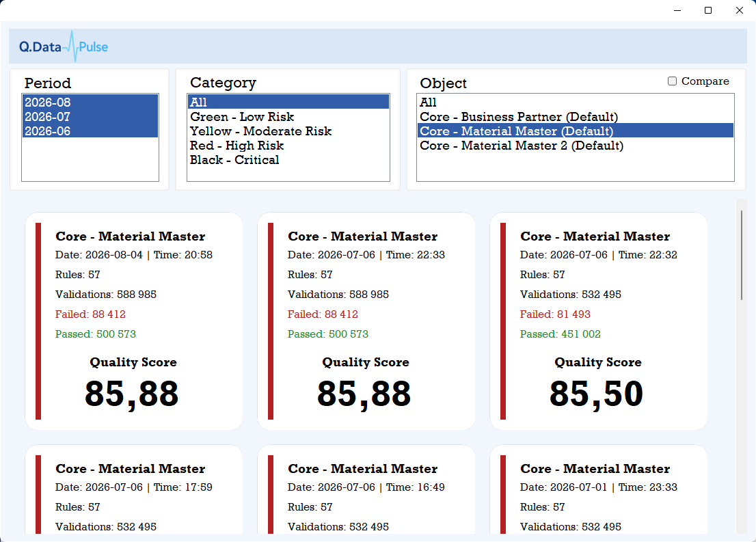Open the card timed 22:33

(x=366, y=321)
